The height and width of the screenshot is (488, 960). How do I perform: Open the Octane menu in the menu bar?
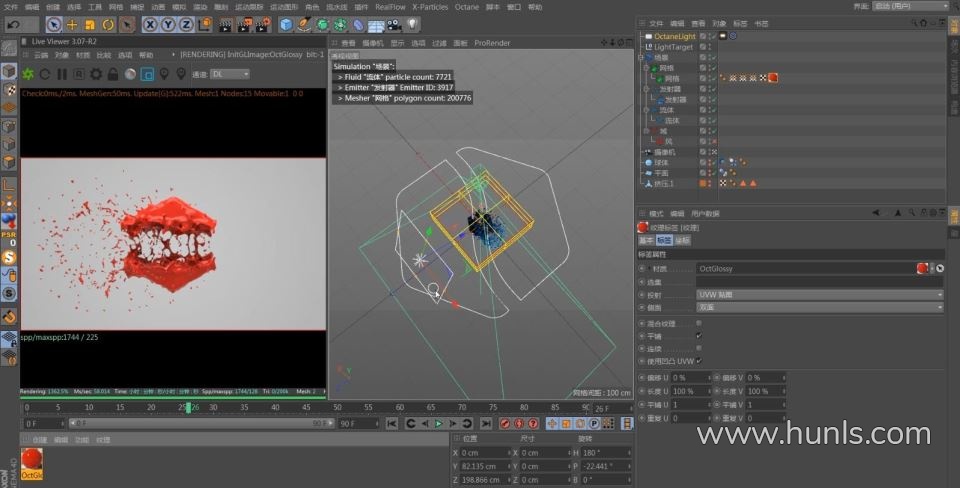tap(467, 6)
